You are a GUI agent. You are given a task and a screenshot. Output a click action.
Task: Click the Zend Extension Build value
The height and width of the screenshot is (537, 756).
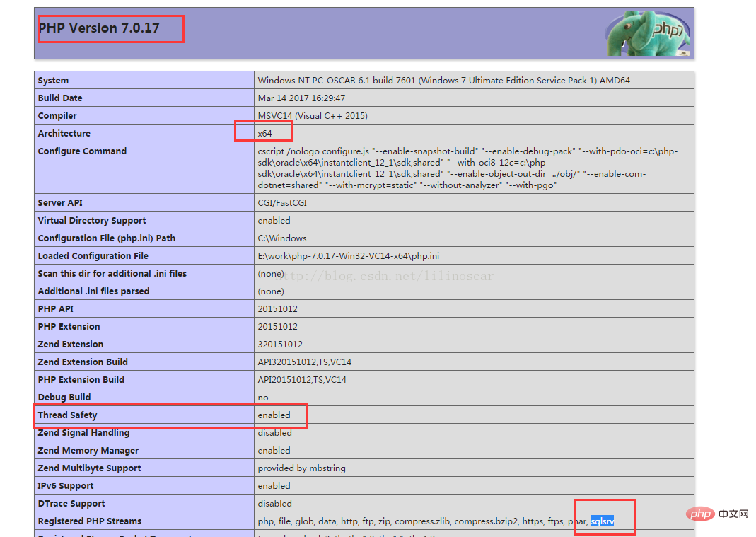pyautogui.click(x=304, y=362)
